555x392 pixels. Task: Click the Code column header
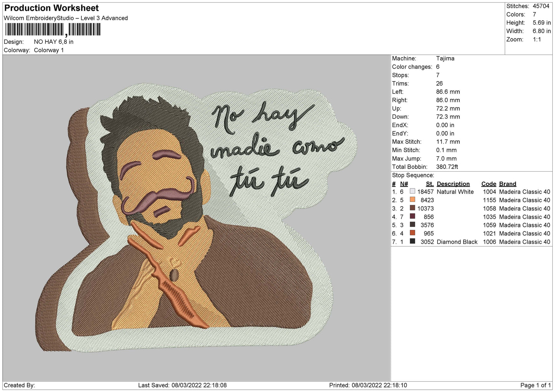489,184
